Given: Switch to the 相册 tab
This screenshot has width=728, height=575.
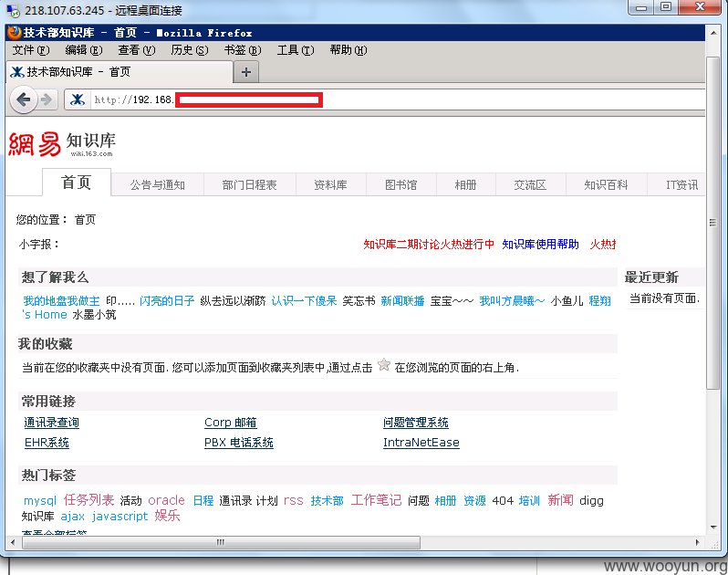Looking at the screenshot, I should (465, 185).
